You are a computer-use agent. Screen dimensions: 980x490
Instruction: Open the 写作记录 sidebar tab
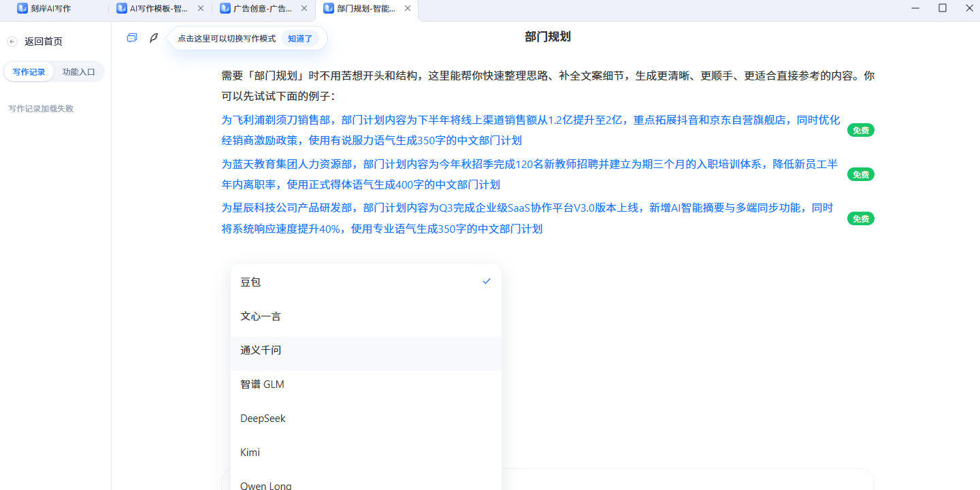(29, 71)
